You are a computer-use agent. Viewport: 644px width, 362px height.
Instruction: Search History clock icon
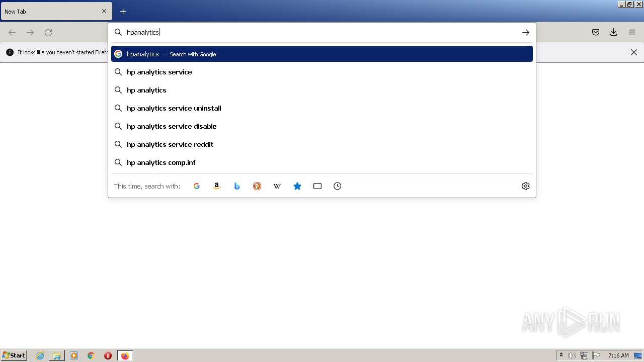tap(338, 186)
